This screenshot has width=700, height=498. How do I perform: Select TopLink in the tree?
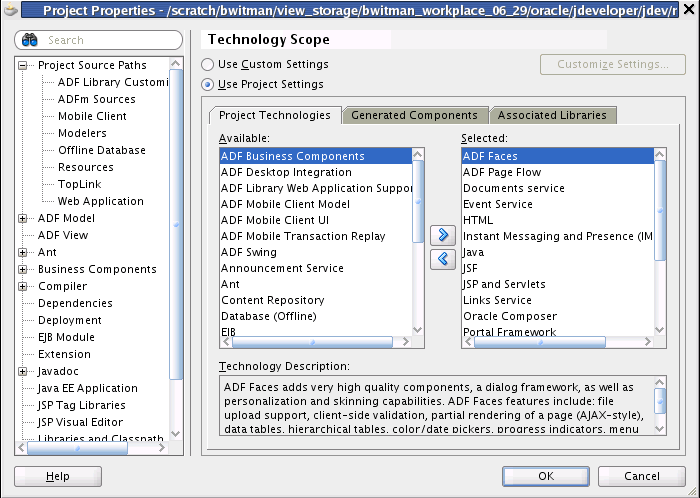[x=80, y=184]
